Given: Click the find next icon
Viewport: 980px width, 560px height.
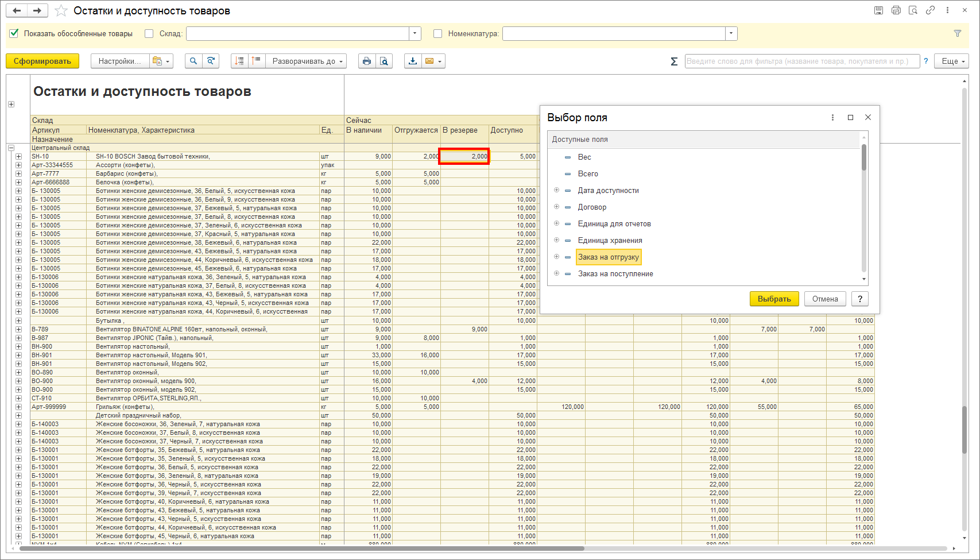Looking at the screenshot, I should click(x=211, y=61).
